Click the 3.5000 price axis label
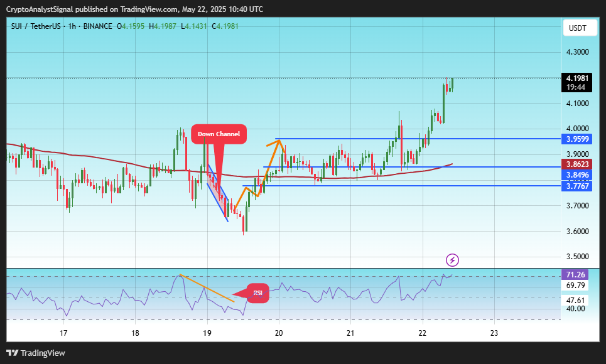 tap(577, 257)
